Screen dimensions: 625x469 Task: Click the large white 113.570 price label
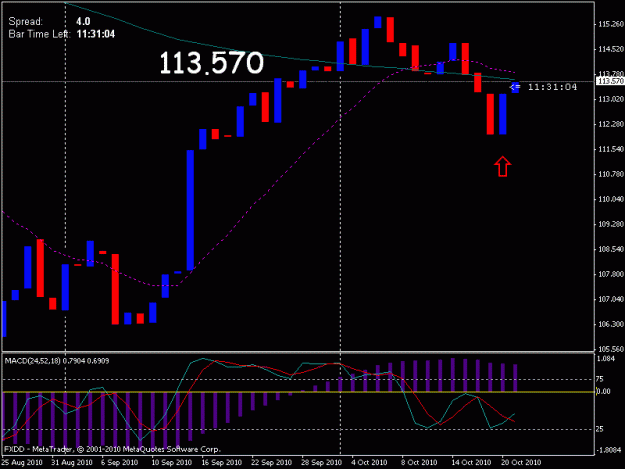[211, 63]
